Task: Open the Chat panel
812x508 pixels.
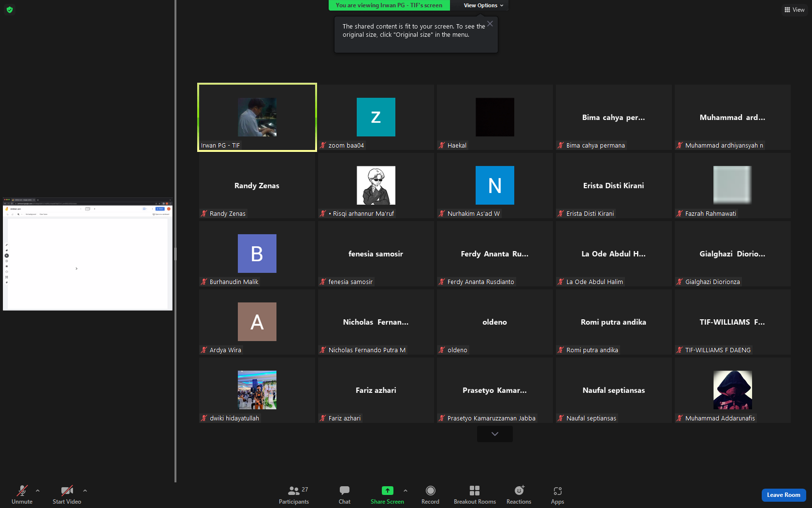Action: (344, 495)
